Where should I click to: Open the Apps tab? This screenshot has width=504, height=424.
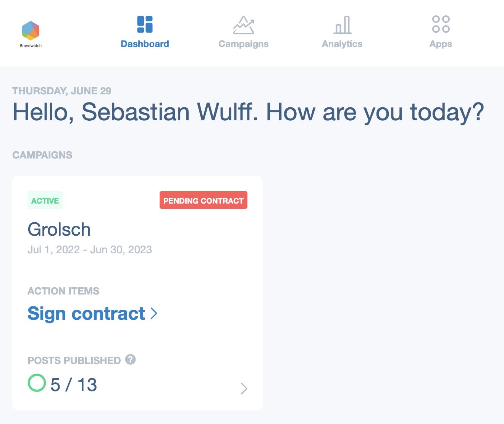click(x=441, y=44)
